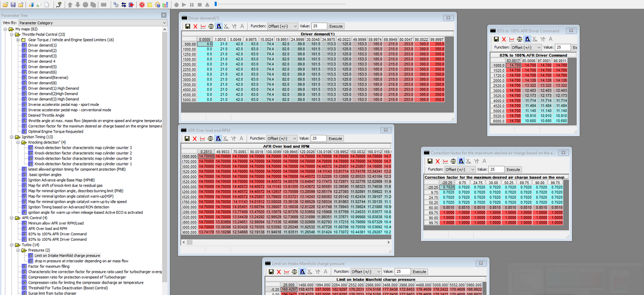Click the red circular target icon in the main toolbar

tap(142, 5)
